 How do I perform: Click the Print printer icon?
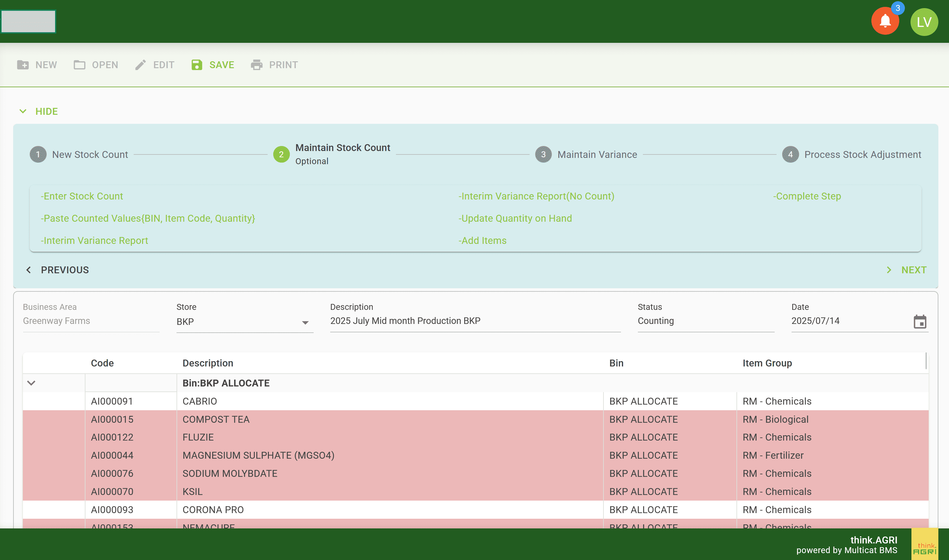click(257, 65)
